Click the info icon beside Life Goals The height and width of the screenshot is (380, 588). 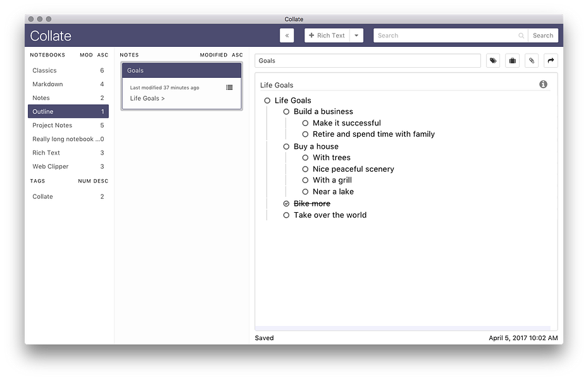coord(543,84)
